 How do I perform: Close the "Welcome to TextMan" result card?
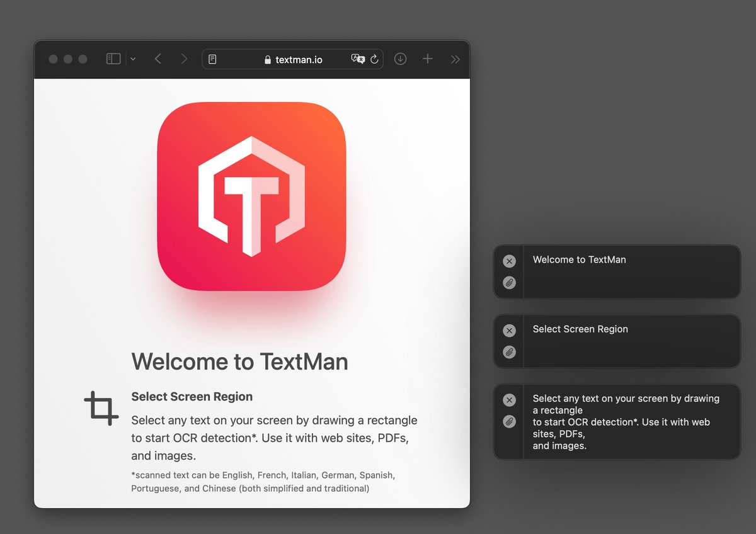pos(509,261)
